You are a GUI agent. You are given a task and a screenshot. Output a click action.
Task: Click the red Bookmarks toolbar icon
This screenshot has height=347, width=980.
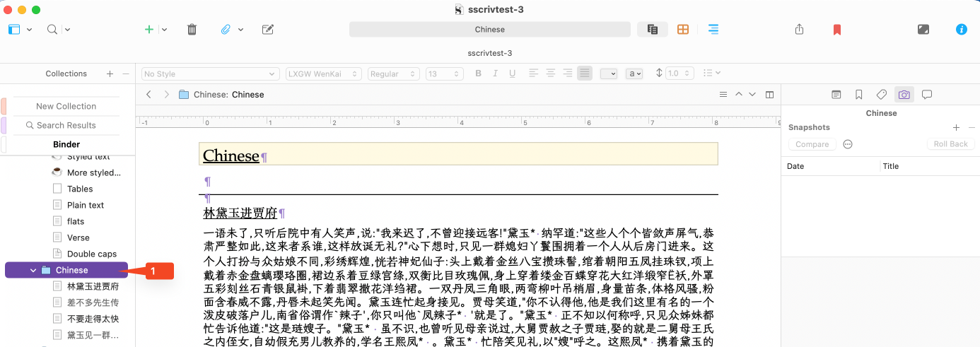pos(837,30)
